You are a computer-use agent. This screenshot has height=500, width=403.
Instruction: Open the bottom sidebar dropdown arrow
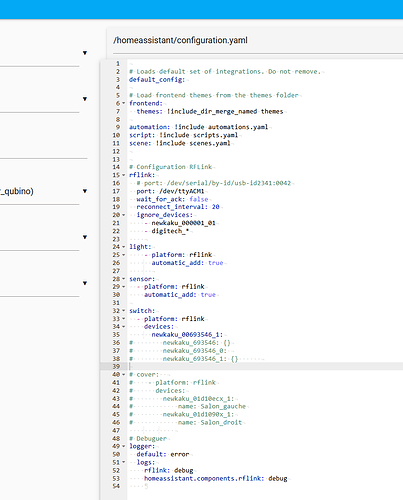click(x=85, y=283)
